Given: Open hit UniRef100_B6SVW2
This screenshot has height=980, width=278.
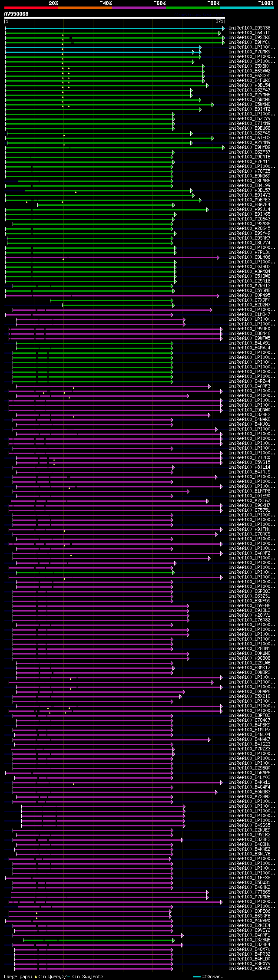Looking at the screenshot, I should (x=249, y=71).
